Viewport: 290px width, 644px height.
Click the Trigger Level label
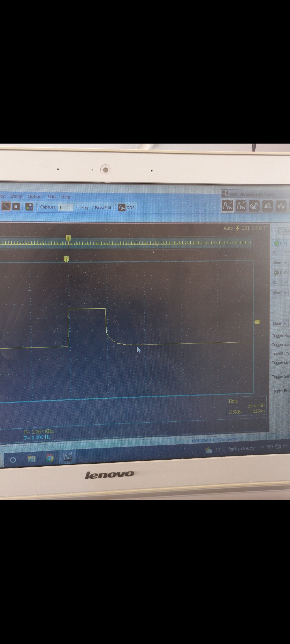click(x=281, y=363)
